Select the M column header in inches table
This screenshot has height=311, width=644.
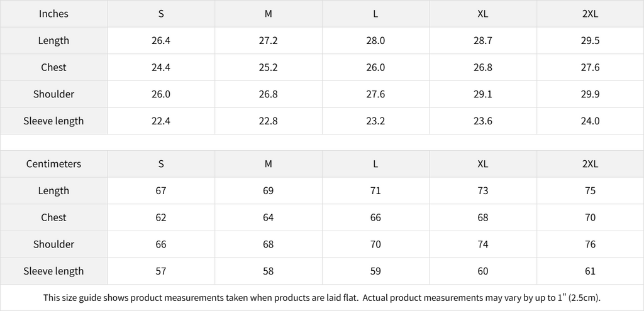[268, 14]
